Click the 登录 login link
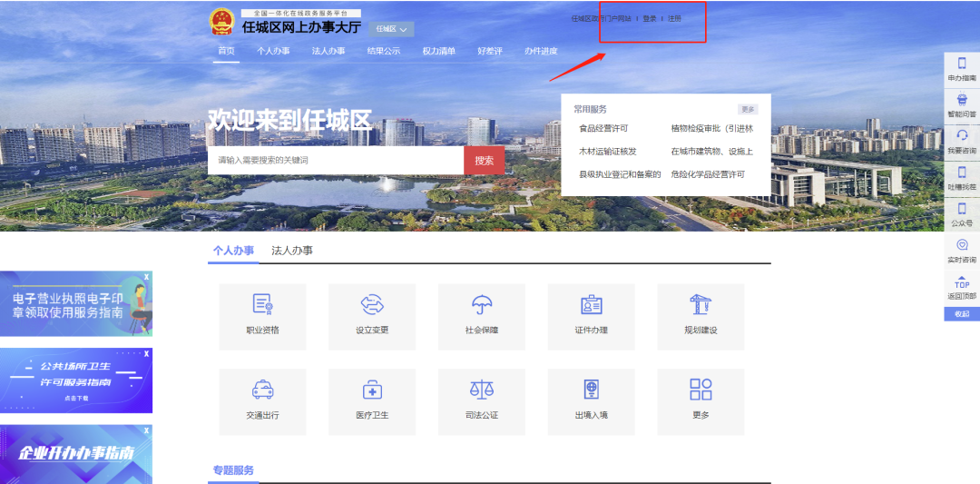Image resolution: width=980 pixels, height=484 pixels. [650, 18]
